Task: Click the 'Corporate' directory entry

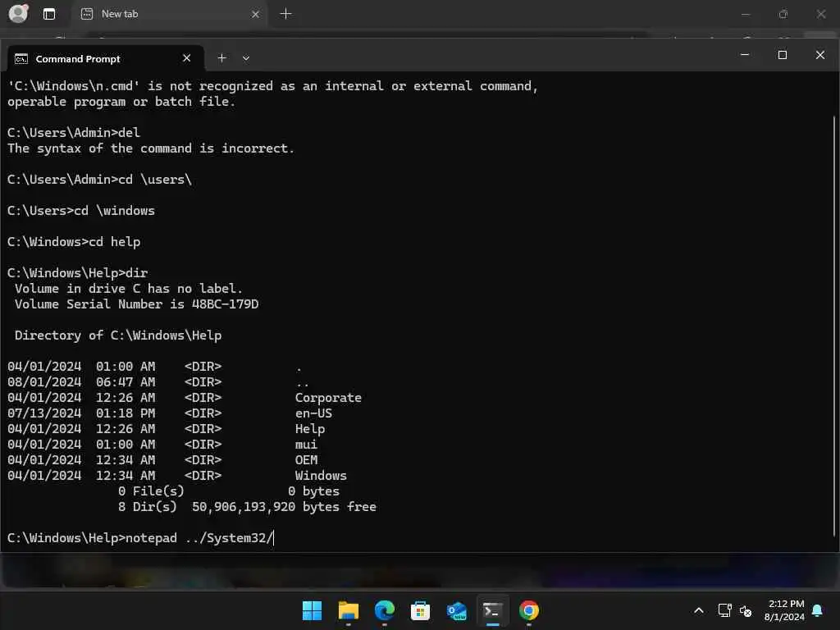Action: [x=328, y=398]
